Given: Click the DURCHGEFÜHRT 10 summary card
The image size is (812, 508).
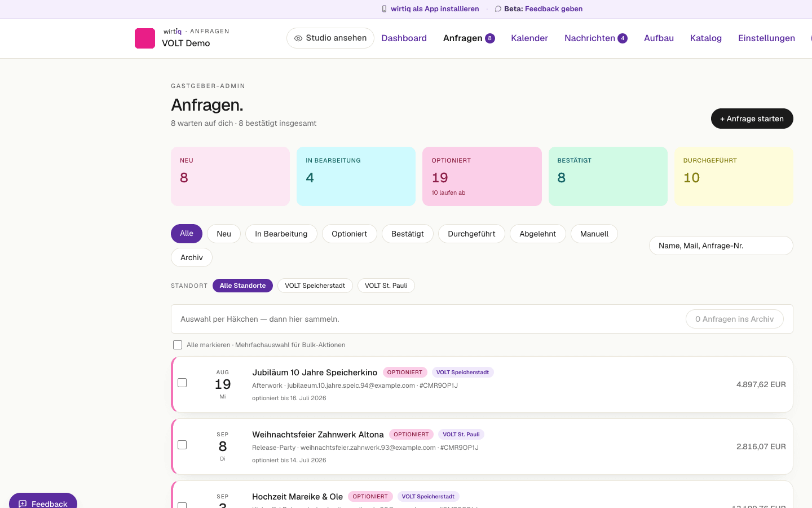Looking at the screenshot, I should tap(734, 176).
